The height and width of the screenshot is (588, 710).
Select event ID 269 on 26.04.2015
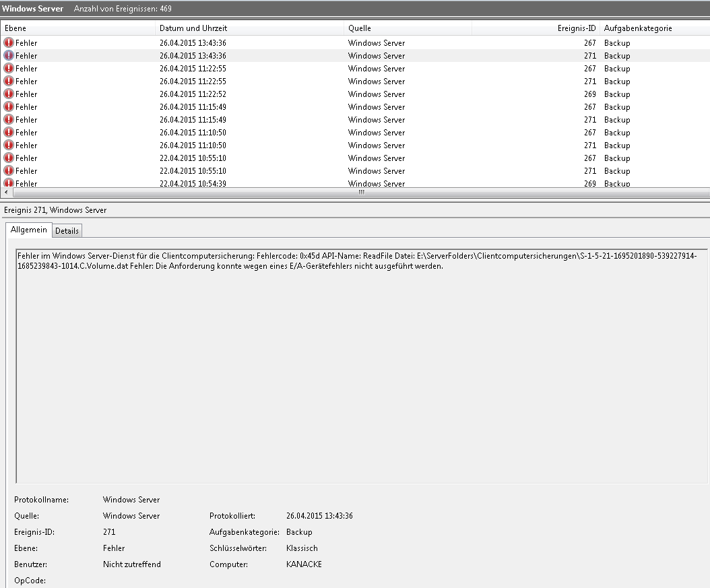click(589, 94)
